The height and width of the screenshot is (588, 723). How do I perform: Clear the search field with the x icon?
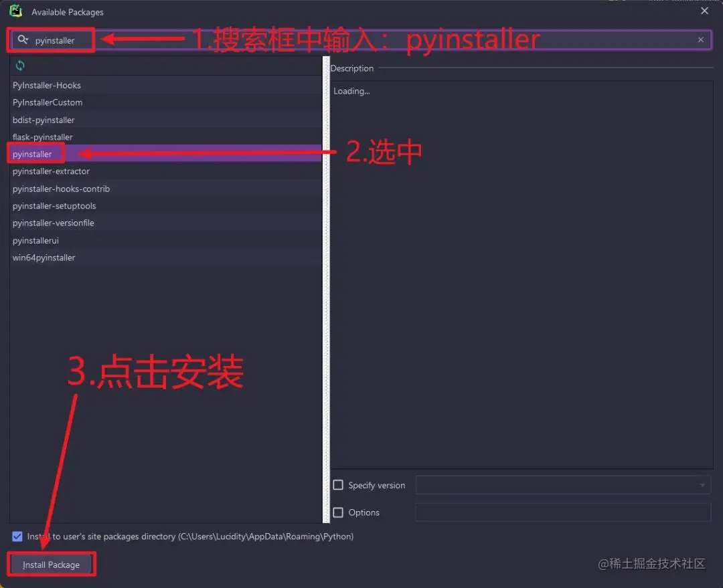pos(700,39)
